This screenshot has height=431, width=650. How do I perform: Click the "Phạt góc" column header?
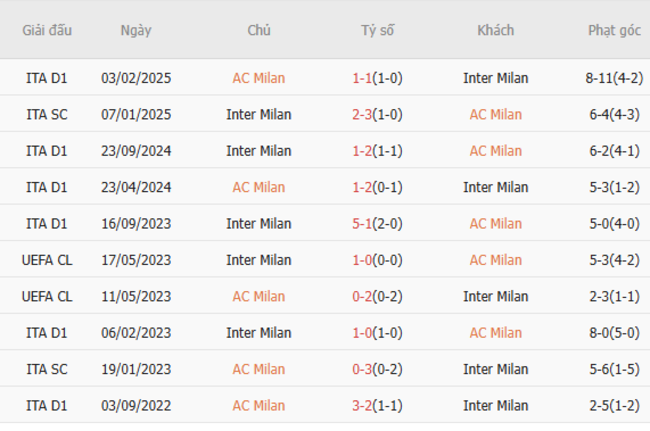click(614, 30)
